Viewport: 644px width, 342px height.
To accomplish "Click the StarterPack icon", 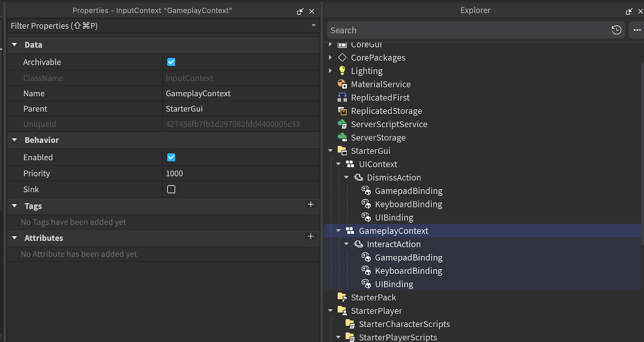I will coord(342,297).
